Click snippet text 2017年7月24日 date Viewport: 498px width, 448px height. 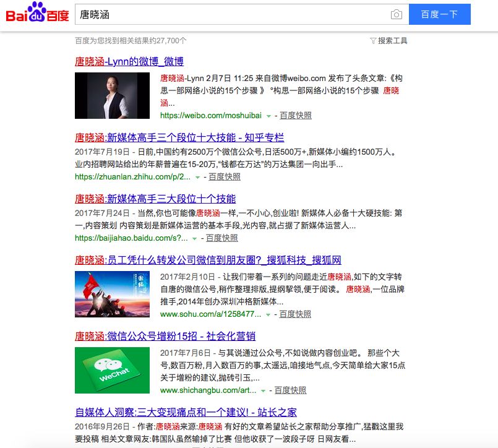click(x=102, y=213)
